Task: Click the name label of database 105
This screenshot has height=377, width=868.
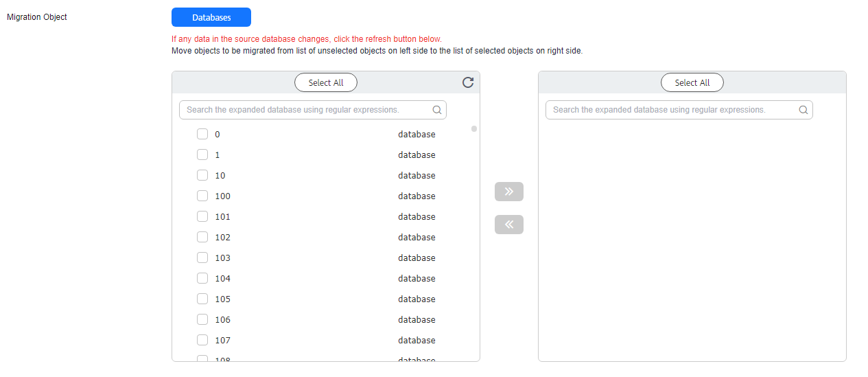Action: pos(223,299)
